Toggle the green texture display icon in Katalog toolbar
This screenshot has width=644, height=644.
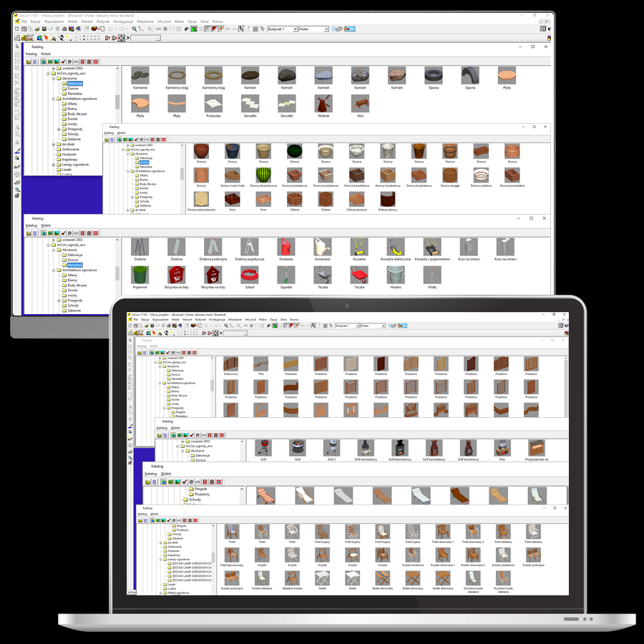pos(51,61)
